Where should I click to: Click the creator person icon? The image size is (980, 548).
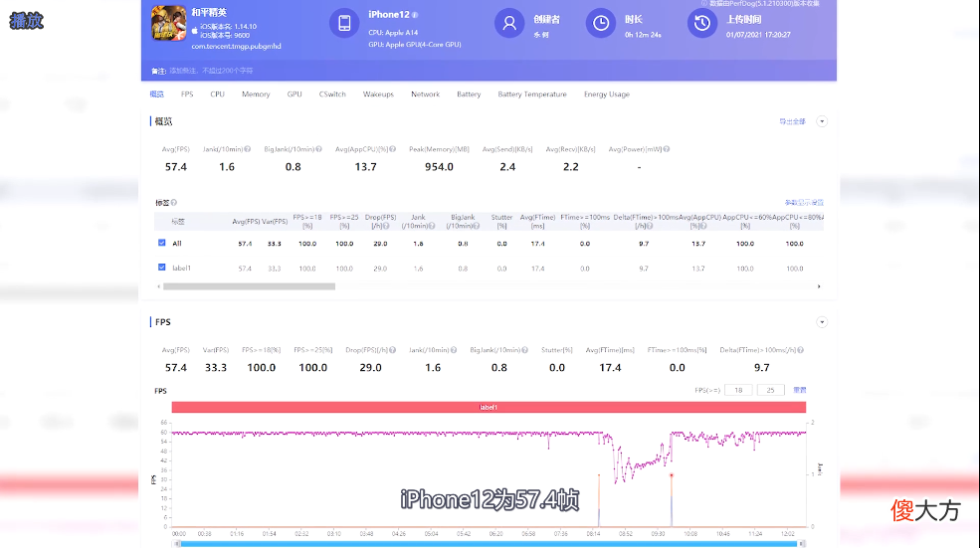tap(509, 23)
